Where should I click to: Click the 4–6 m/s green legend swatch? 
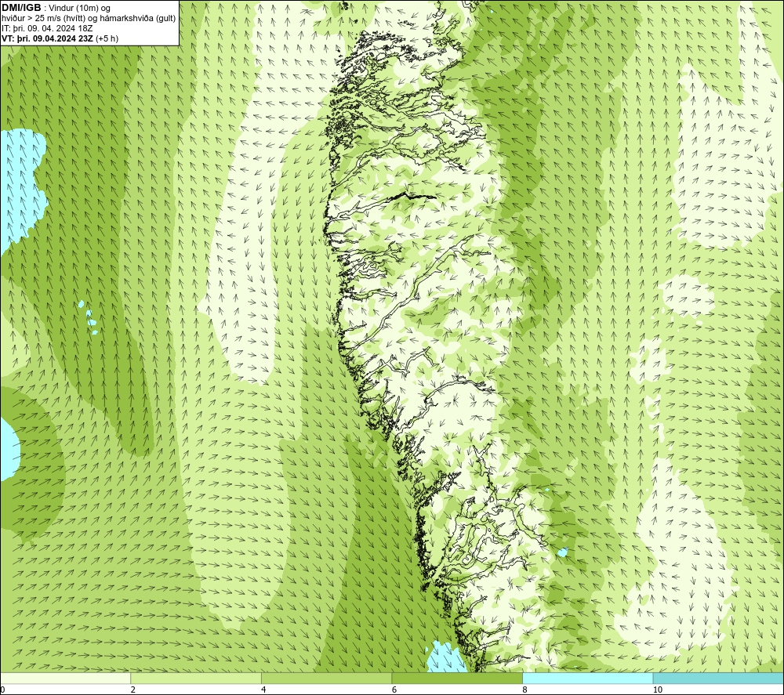click(326, 678)
